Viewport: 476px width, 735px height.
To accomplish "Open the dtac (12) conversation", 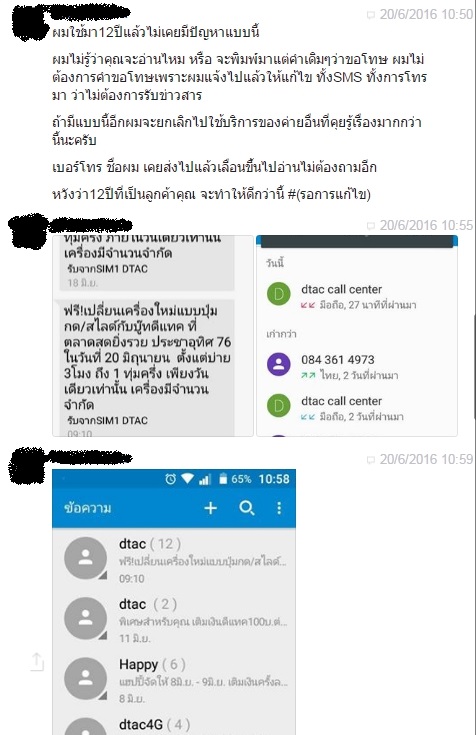I will (174, 559).
